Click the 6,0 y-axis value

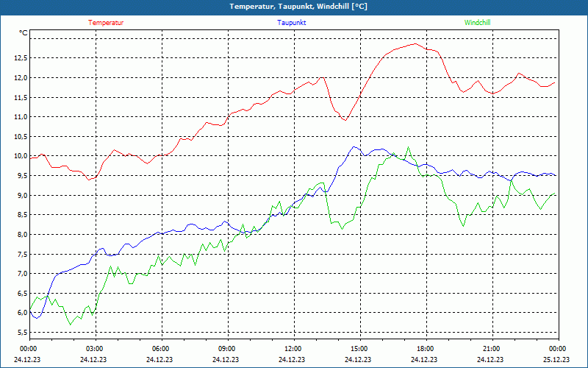pos(22,313)
